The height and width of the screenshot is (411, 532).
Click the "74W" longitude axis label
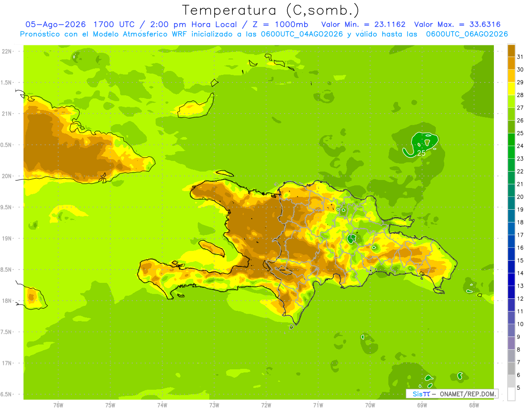tap(162, 405)
